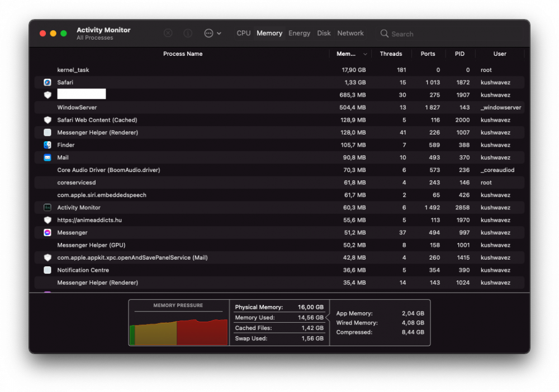This screenshot has height=392, width=559.
Task: Select the Mail process name
Action: (63, 157)
